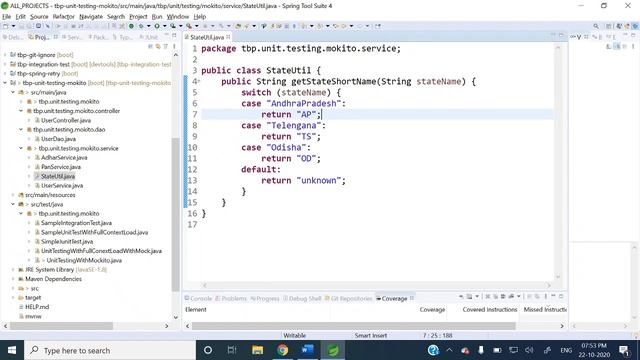
Task: Maximize the editor area
Action: 561,36
